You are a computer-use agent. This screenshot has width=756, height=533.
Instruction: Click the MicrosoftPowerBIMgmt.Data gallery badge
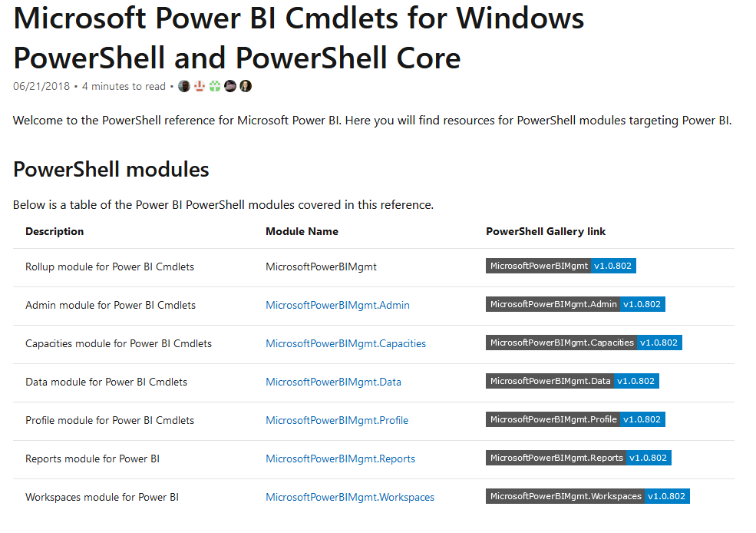tap(573, 381)
